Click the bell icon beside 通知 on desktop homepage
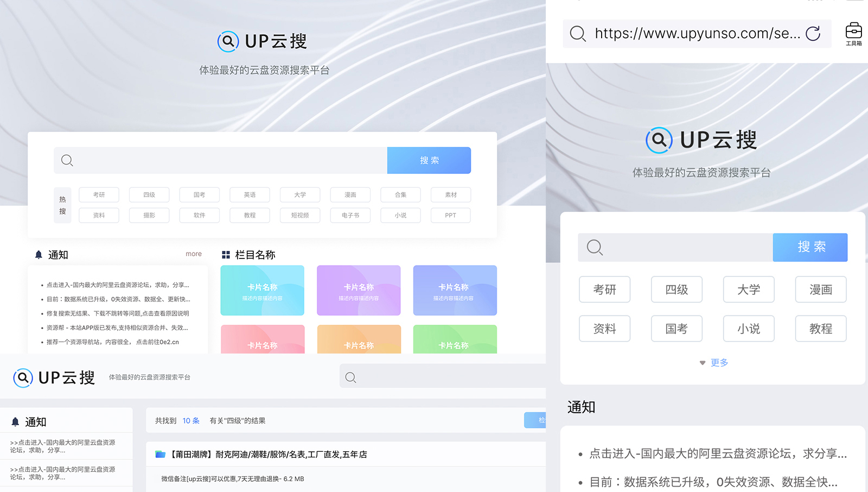The image size is (868, 492). coord(39,255)
